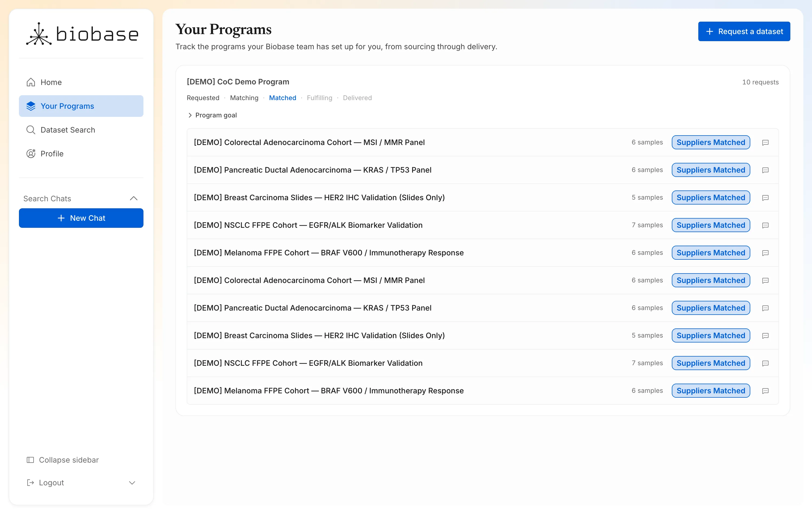The image size is (812, 514).
Task: Open the Profile page
Action: point(81,153)
